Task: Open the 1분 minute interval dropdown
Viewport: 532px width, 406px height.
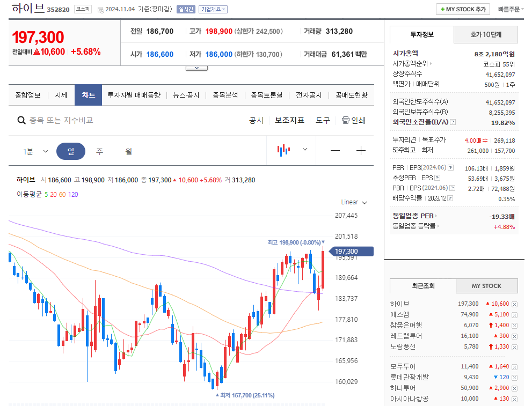Action: [35, 151]
